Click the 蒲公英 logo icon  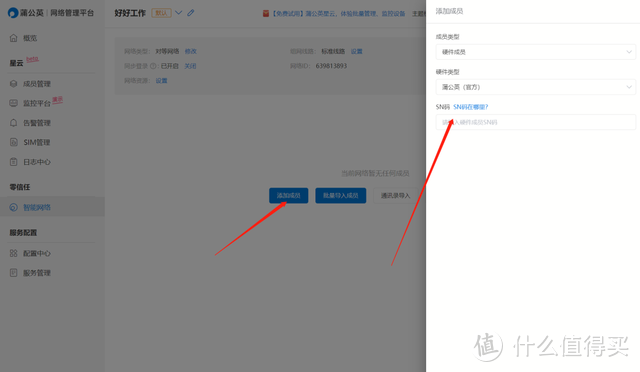[x=13, y=13]
